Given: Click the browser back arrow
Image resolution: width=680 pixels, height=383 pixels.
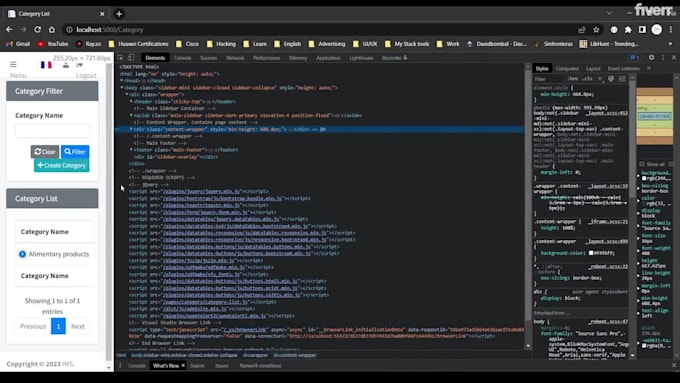Looking at the screenshot, I should (x=9, y=29).
